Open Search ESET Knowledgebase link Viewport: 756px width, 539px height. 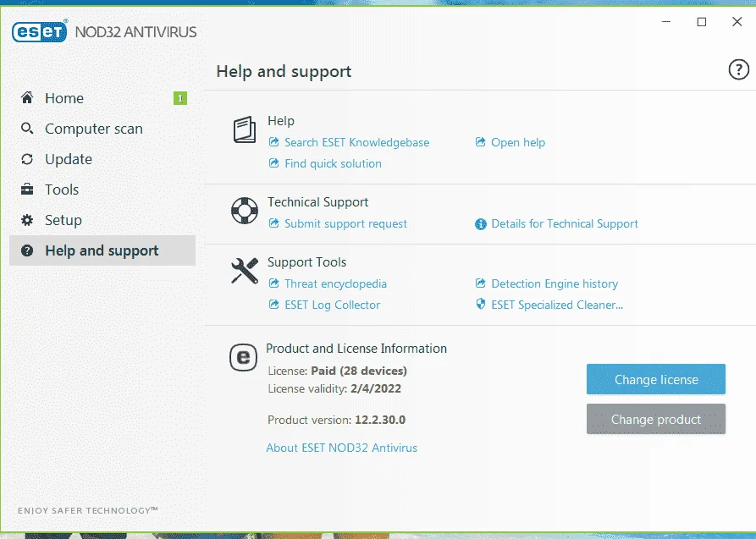pyautogui.click(x=356, y=142)
